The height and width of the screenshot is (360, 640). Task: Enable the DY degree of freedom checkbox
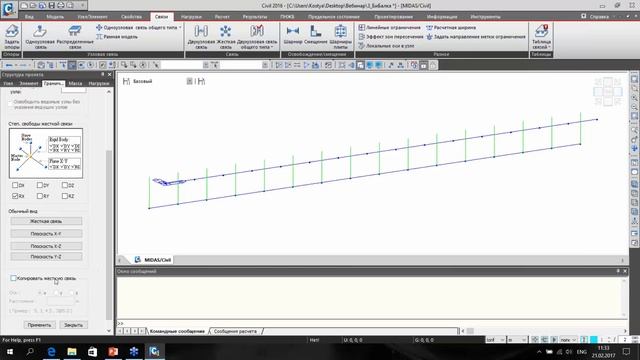pyautogui.click(x=40, y=185)
